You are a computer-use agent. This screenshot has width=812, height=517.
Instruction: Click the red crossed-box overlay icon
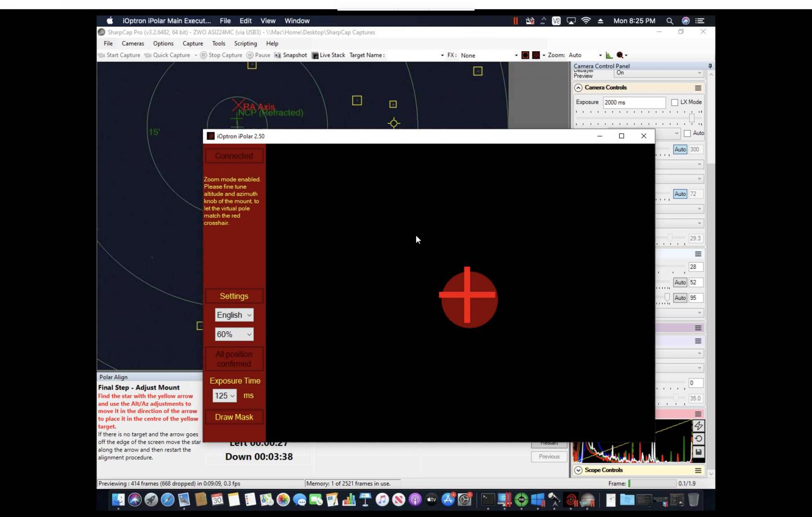tap(536, 55)
